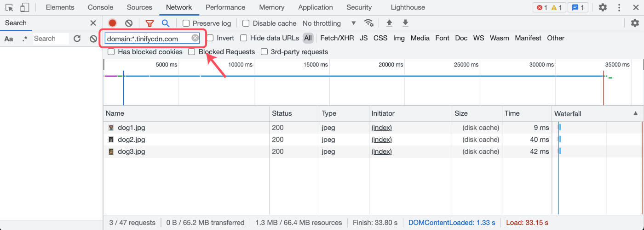Check 3rd-party requests checkbox
The width and height of the screenshot is (644, 230).
264,52
